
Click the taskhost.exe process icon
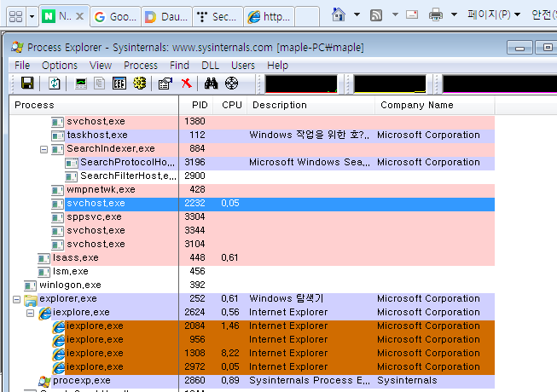57,135
